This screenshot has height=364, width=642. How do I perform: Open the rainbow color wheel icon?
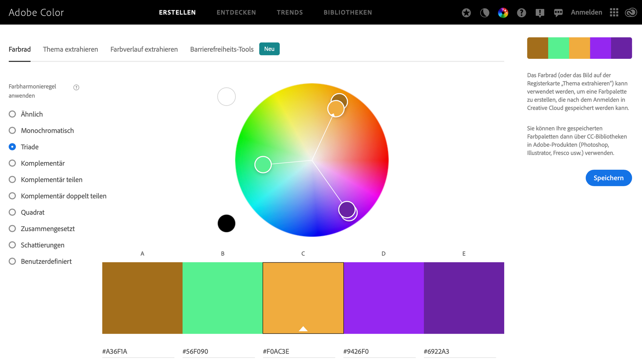tap(503, 13)
